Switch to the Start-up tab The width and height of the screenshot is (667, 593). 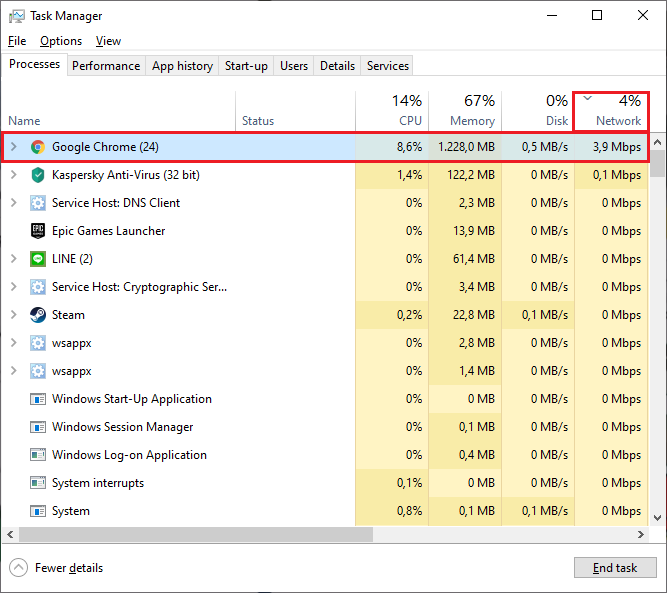pos(246,66)
